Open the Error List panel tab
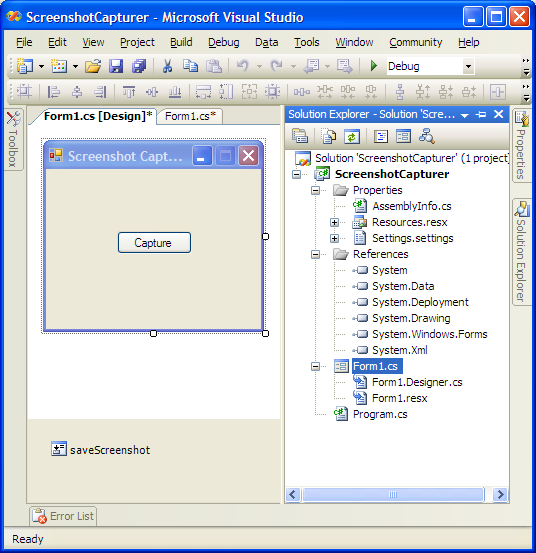536x553 pixels. click(x=63, y=516)
